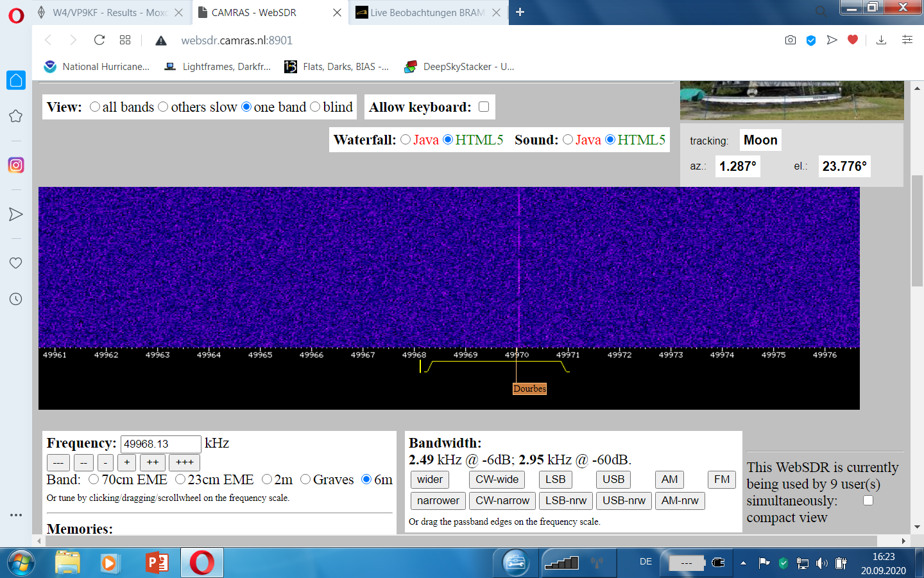
Task: Open the history clock in the sidebar
Action: [x=16, y=299]
